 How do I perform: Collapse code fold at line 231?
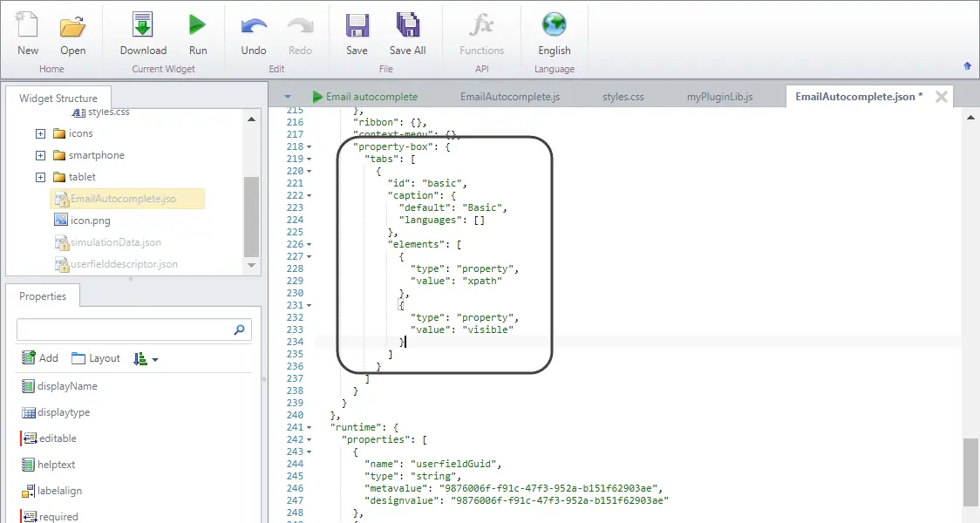coord(309,306)
